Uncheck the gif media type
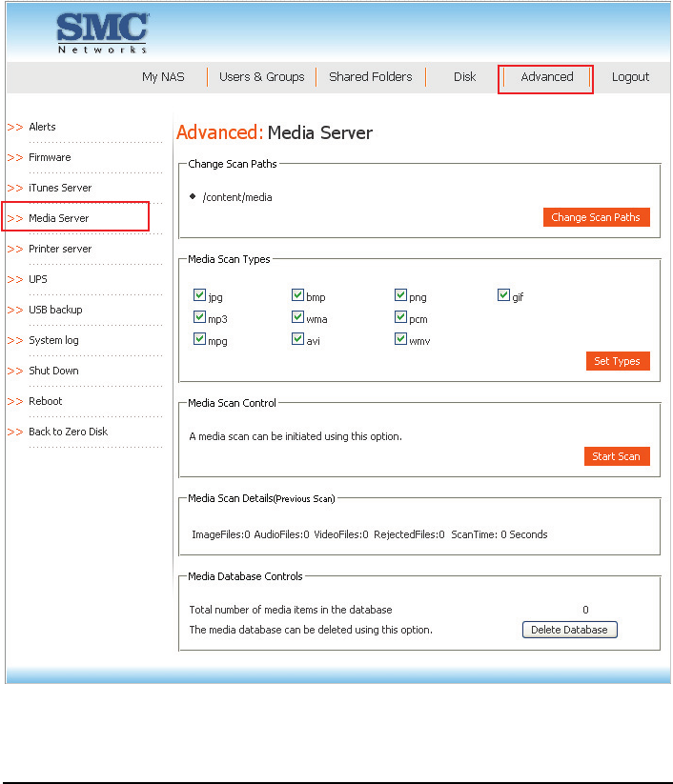This screenshot has height=784, width=673. (503, 295)
